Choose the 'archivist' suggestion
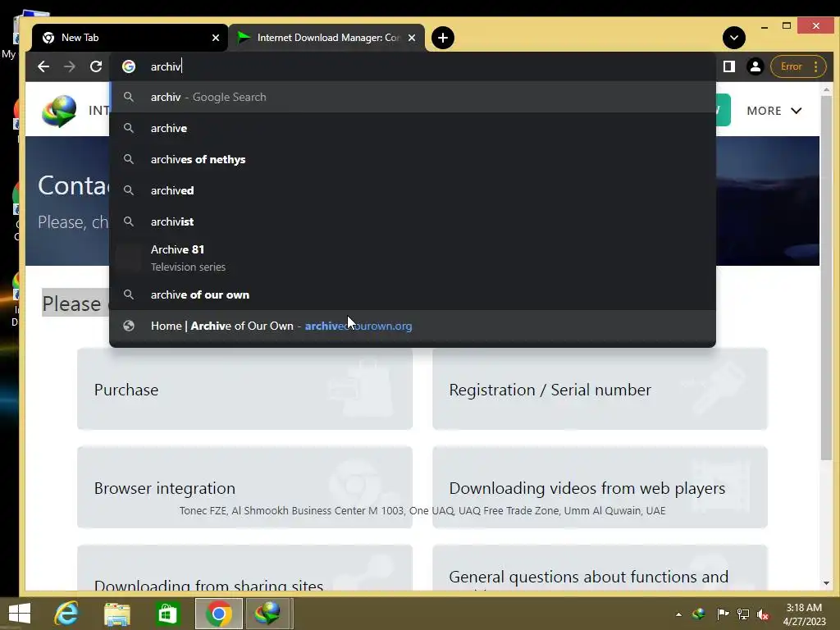 point(413,221)
